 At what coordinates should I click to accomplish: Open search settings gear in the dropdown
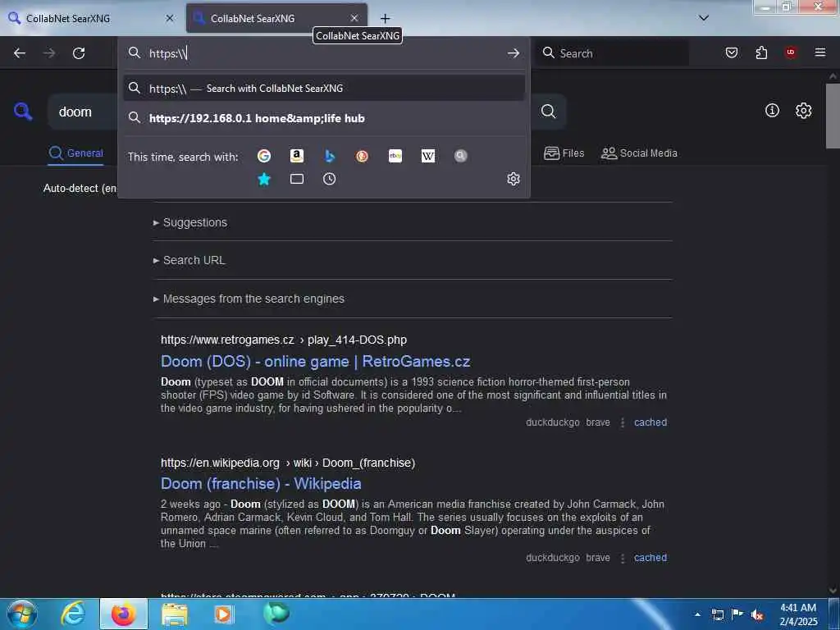click(x=514, y=179)
